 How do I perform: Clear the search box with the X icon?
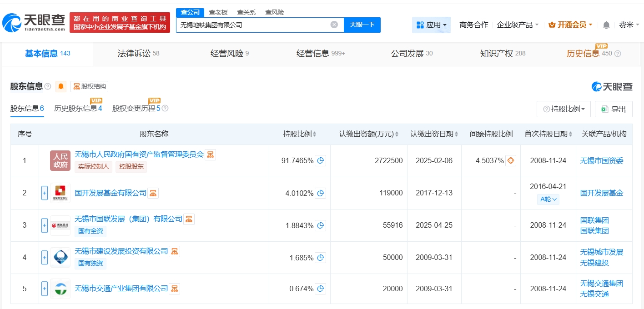click(x=334, y=25)
